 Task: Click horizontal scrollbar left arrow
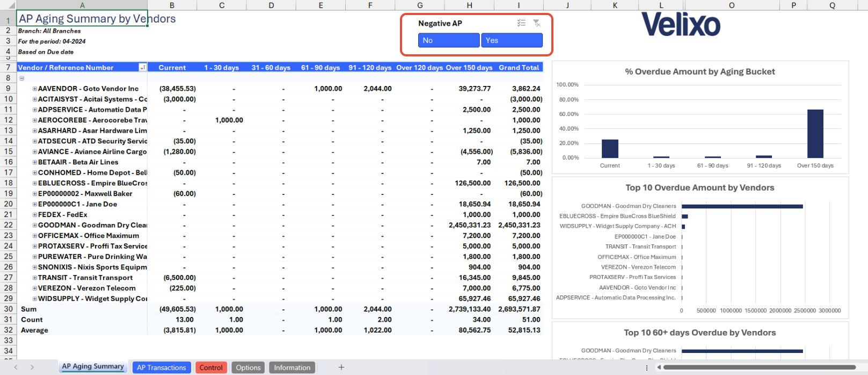coord(659,367)
